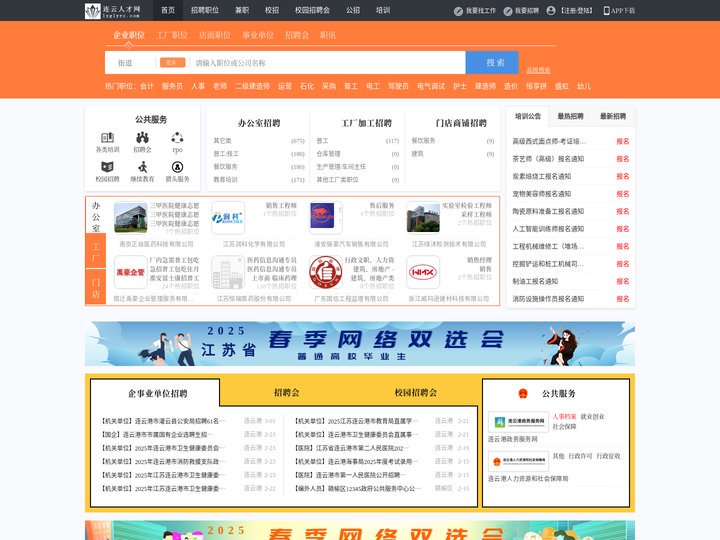Open the 高豪企管 company logo
The width and height of the screenshot is (720, 540).
[x=130, y=272]
